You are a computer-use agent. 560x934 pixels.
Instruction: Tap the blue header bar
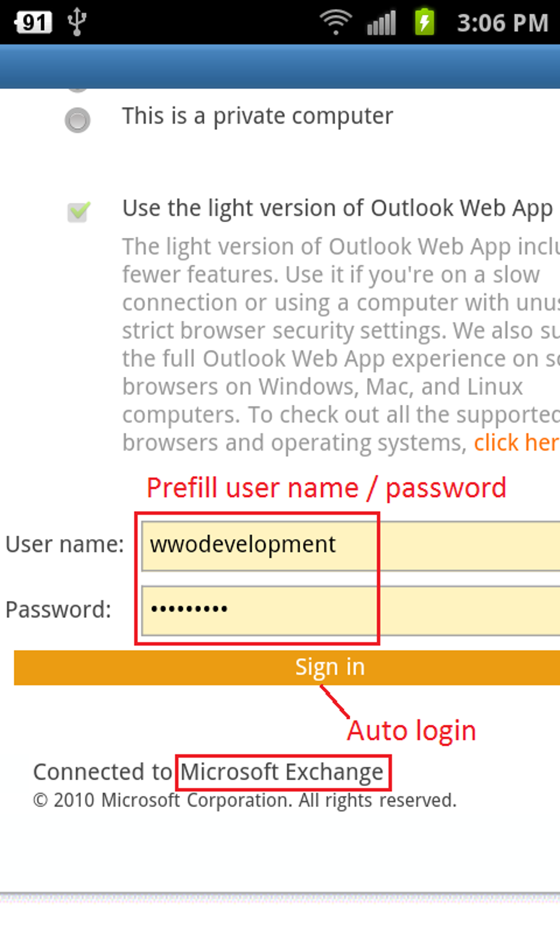(x=280, y=66)
